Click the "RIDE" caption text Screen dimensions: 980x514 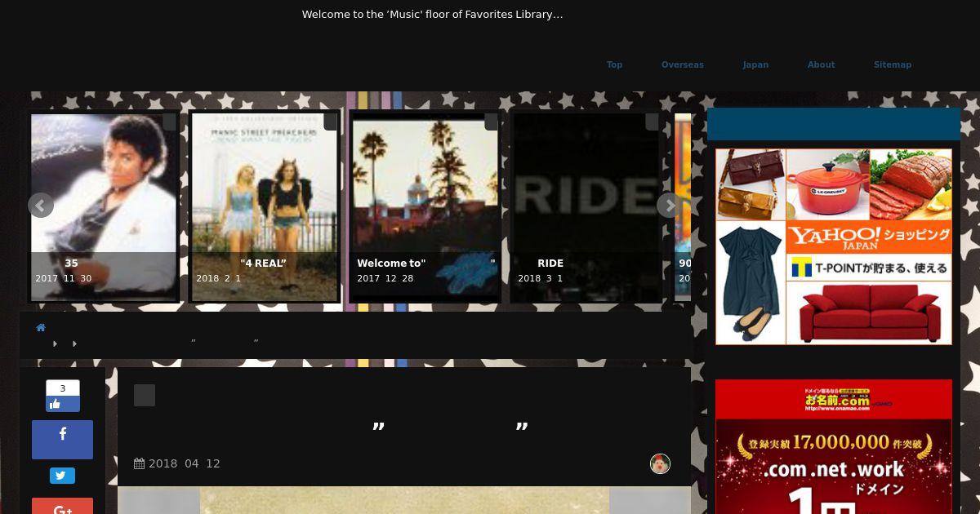point(550,263)
